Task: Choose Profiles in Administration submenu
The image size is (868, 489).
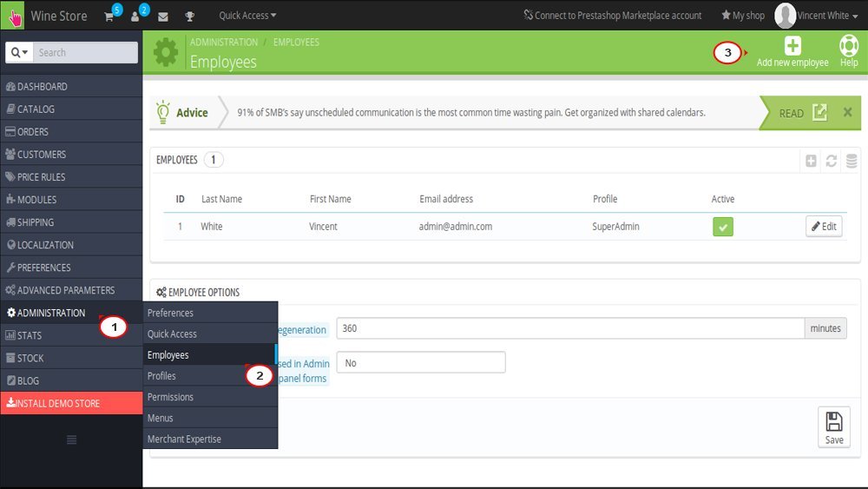Action: click(x=210, y=376)
